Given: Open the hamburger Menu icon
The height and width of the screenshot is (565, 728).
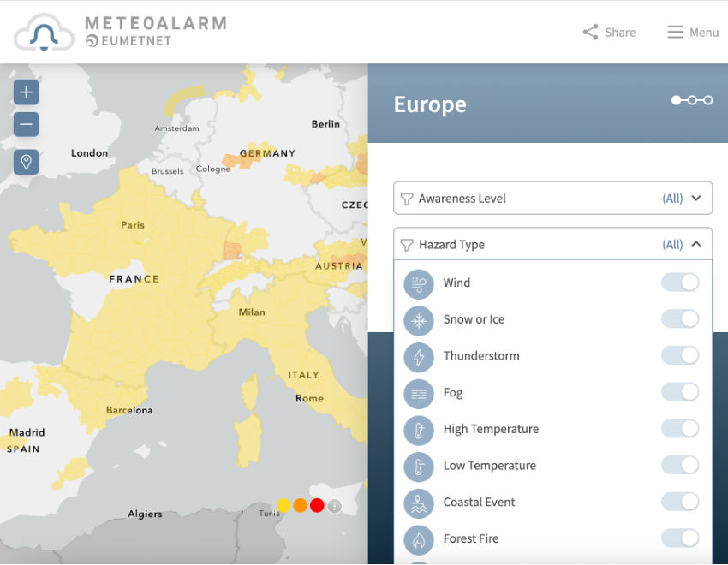Looking at the screenshot, I should [675, 32].
